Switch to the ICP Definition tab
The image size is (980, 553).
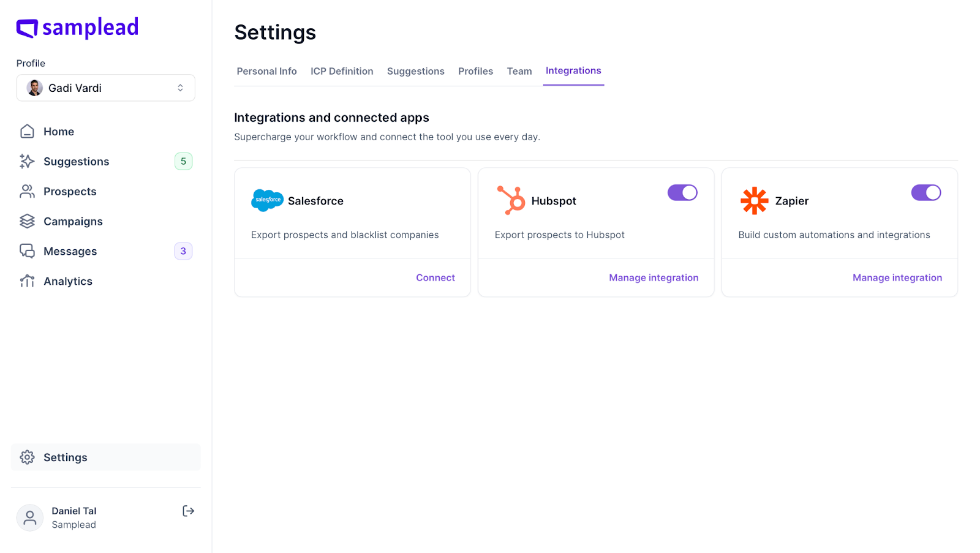click(x=342, y=71)
